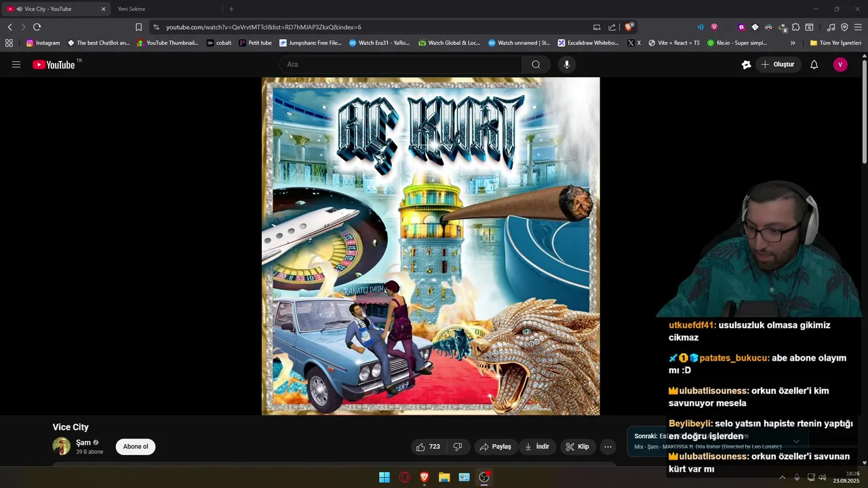Open the Excalidraw Whiteboard bookmark
This screenshot has width=868, height=488.
[x=589, y=43]
